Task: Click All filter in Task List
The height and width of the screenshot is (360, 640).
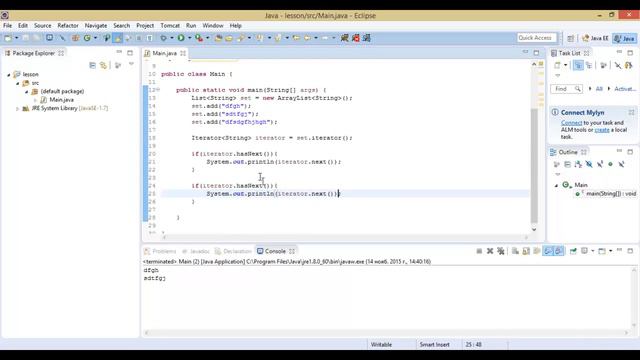Action: (599, 89)
